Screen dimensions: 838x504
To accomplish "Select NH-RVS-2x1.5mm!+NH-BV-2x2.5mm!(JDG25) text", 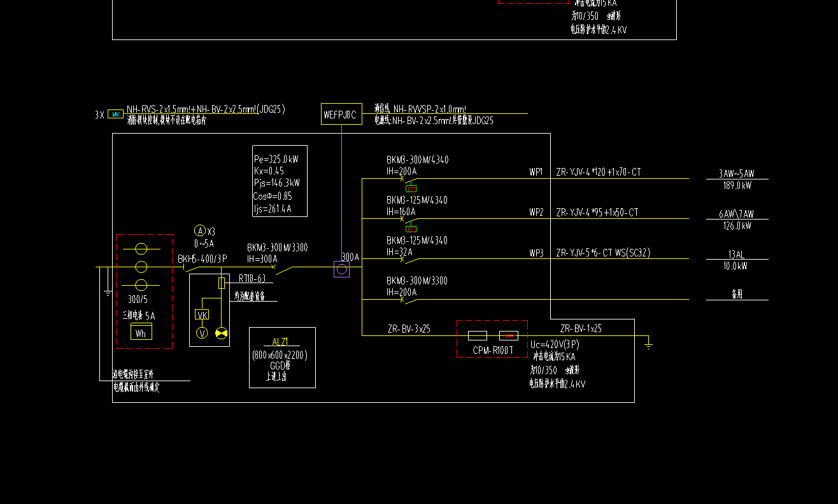I will tap(206, 109).
